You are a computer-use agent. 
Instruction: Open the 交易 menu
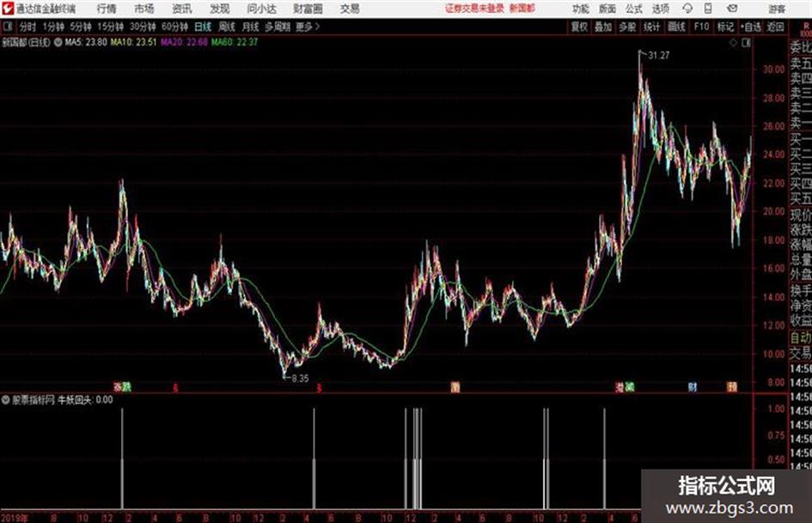coord(350,9)
